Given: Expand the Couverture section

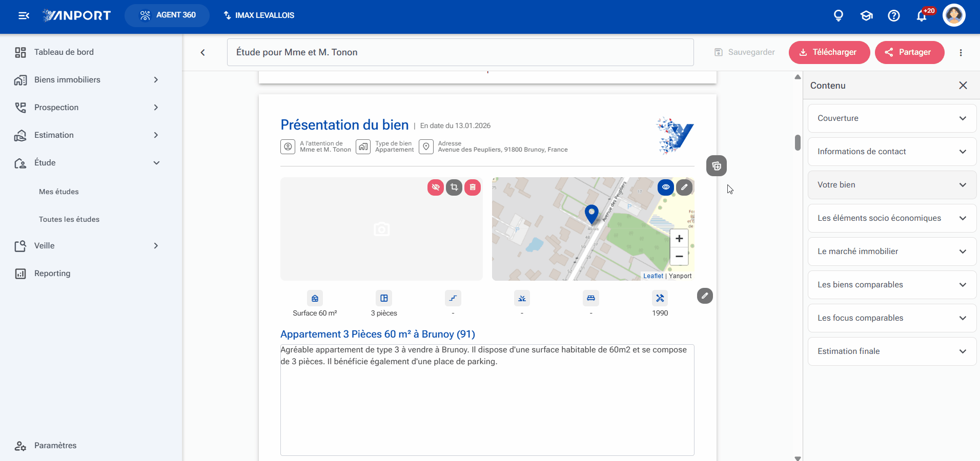Looking at the screenshot, I should tap(892, 118).
